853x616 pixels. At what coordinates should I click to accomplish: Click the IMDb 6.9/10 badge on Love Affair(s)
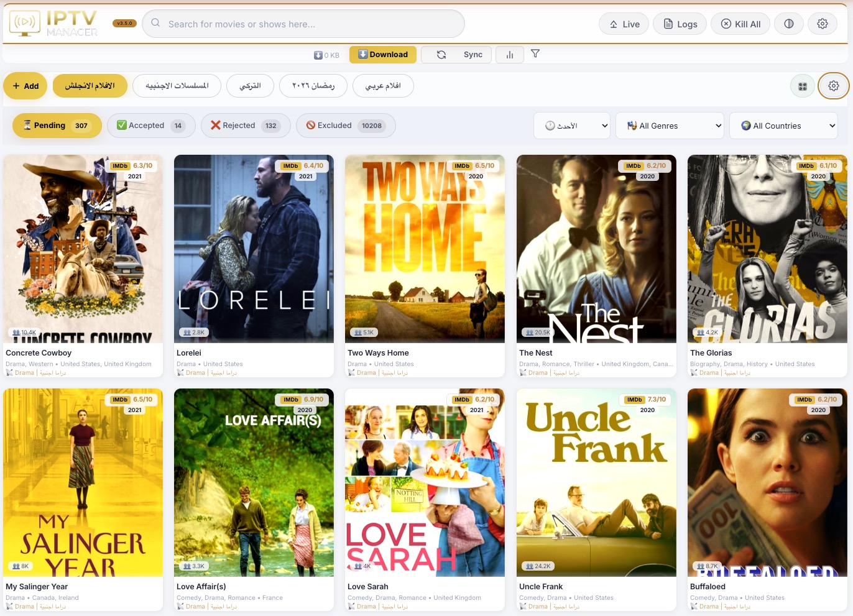(303, 400)
